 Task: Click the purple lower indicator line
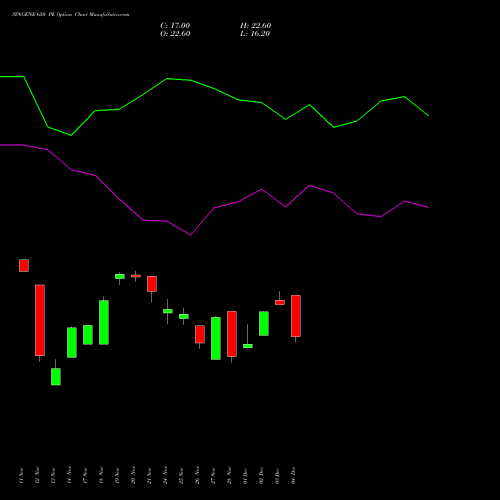point(214,207)
